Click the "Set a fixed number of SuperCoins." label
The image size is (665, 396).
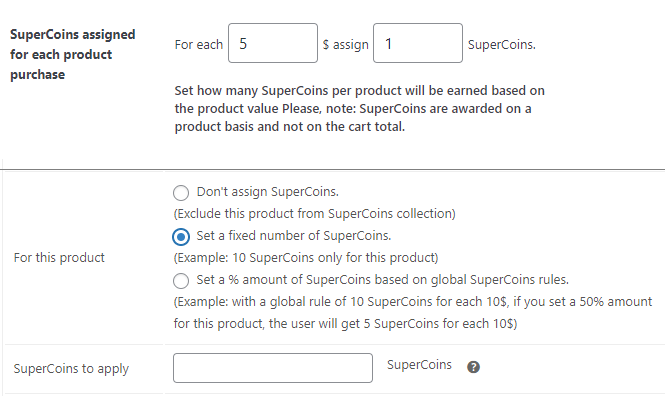pos(293,236)
